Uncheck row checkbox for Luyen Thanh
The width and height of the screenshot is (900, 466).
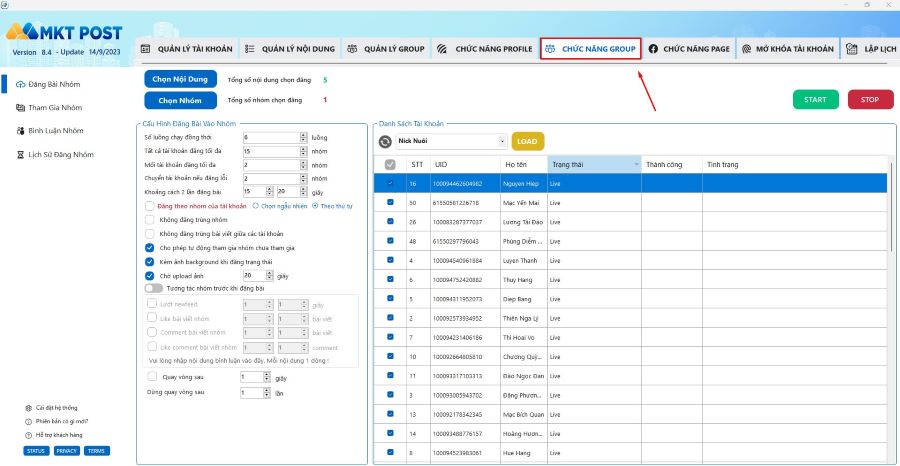coord(390,260)
